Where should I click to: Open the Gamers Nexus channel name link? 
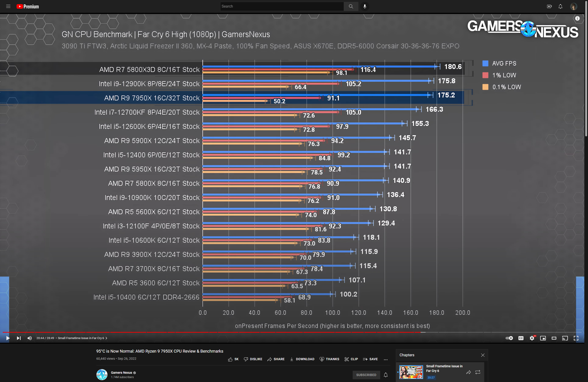(121, 373)
